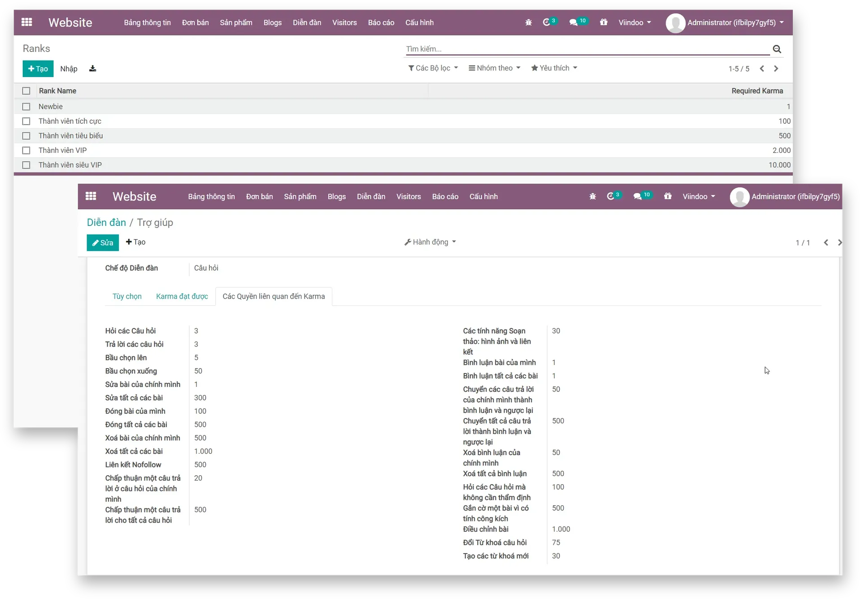
Task: Click search magnifier icon in Ranks
Action: (x=777, y=49)
